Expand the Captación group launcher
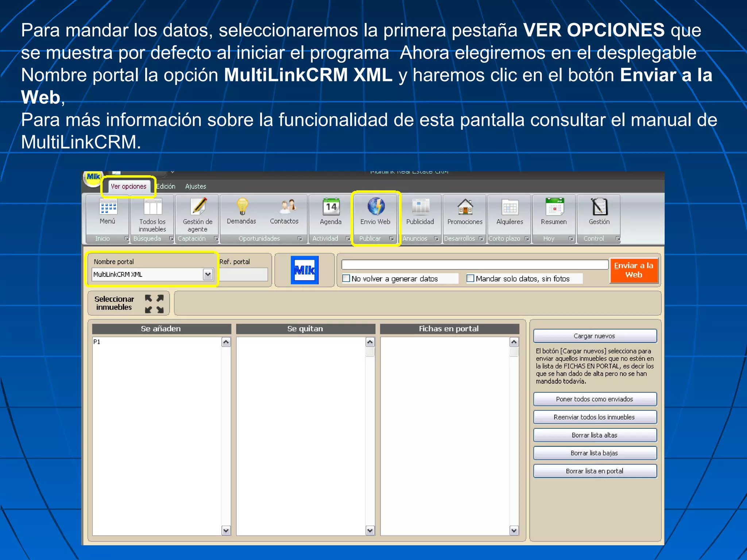 [216, 238]
